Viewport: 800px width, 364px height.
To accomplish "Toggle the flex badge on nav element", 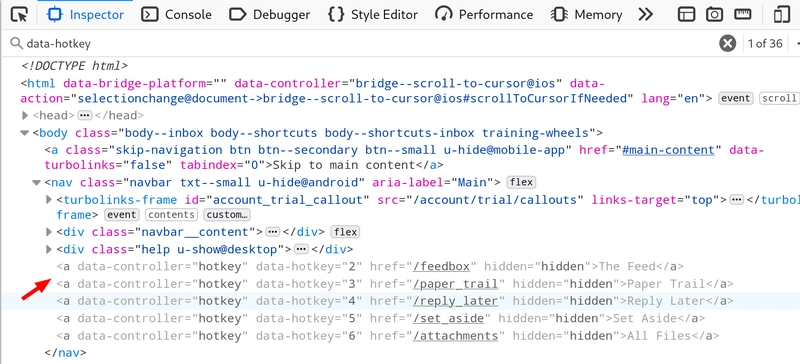I will tap(520, 182).
